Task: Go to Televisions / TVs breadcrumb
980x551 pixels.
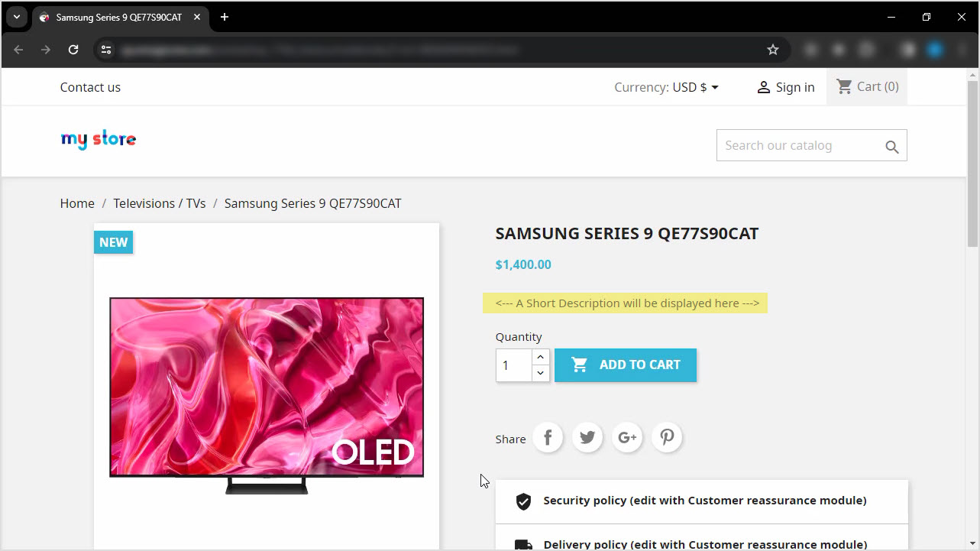Action: [x=159, y=203]
